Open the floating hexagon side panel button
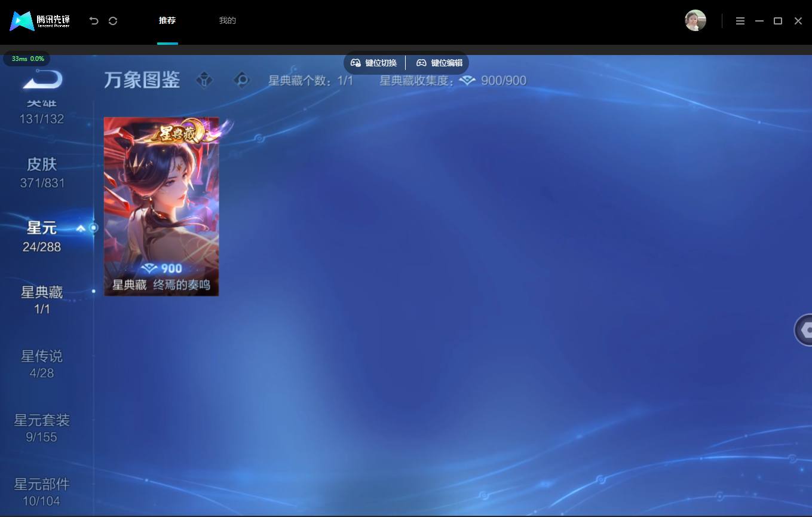The height and width of the screenshot is (517, 812). 804,329
